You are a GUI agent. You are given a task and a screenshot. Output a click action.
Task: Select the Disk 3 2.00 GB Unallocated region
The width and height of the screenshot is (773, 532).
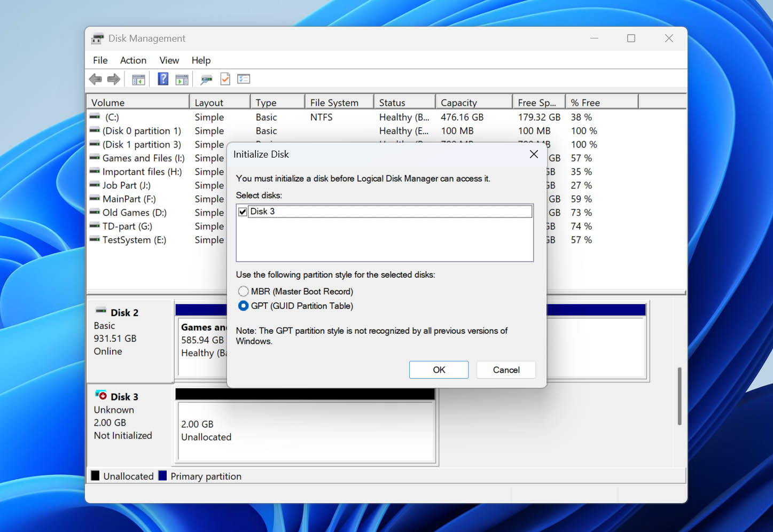click(306, 431)
